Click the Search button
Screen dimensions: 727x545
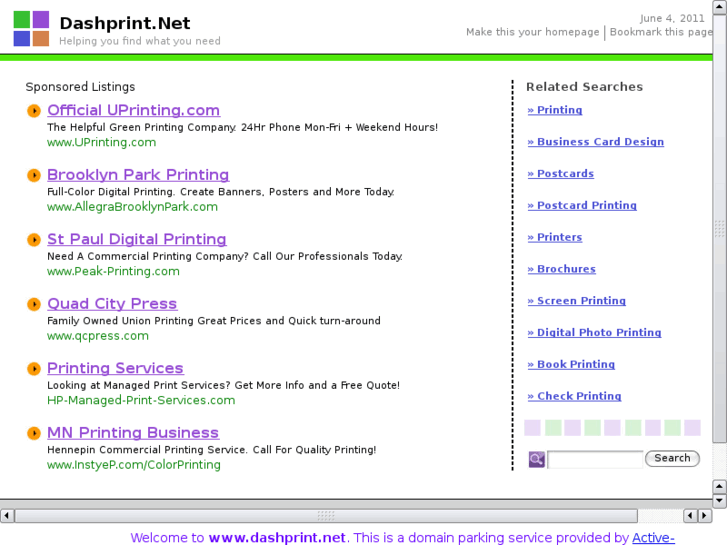click(672, 458)
